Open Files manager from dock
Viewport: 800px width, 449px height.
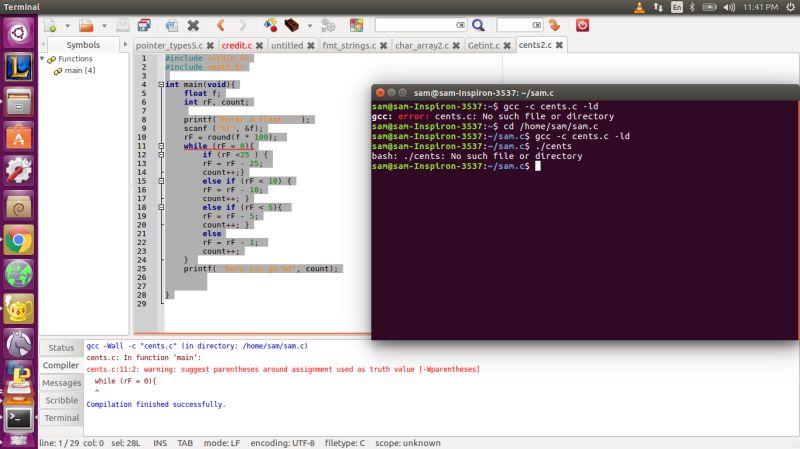[19, 102]
